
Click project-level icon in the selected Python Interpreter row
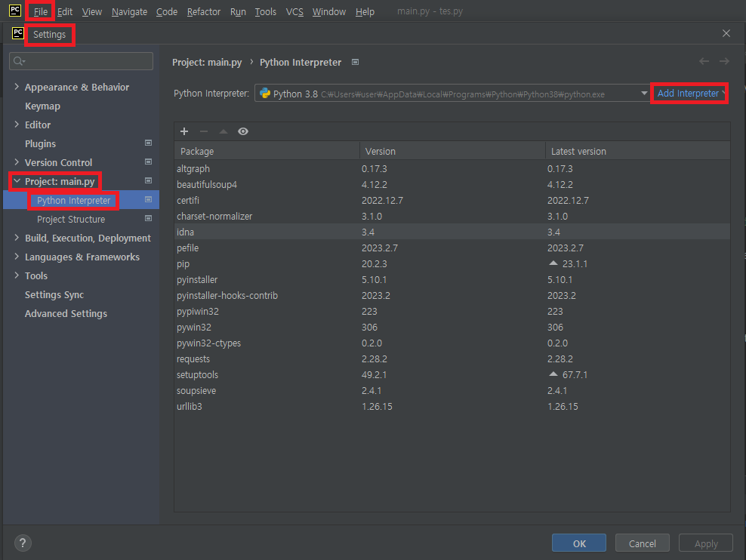click(149, 200)
